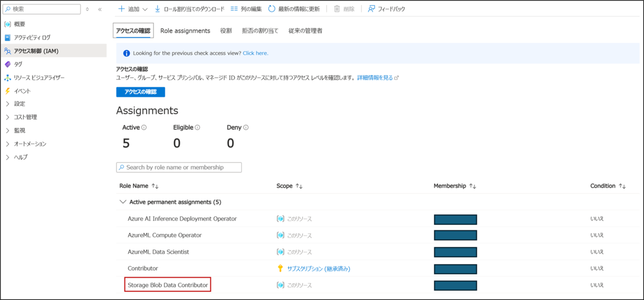Collapse Active permanent assignments (5) group
The width and height of the screenshot is (644, 300).
tap(123, 202)
